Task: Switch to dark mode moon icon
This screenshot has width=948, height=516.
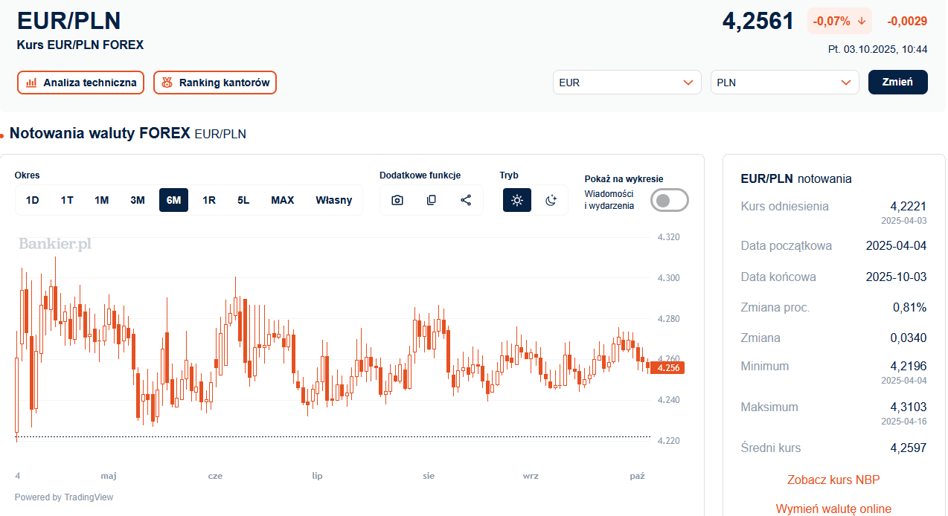Action: [x=551, y=200]
